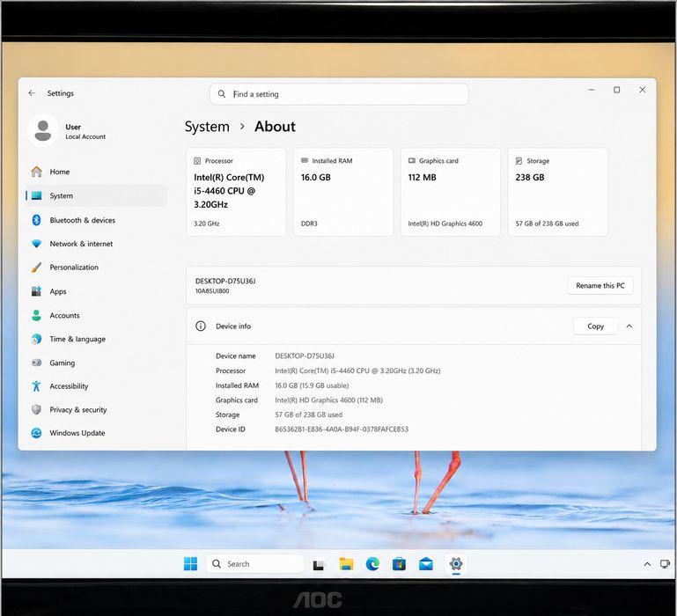The image size is (677, 616).
Task: Go back with the Settings back arrow
Action: pos(32,92)
